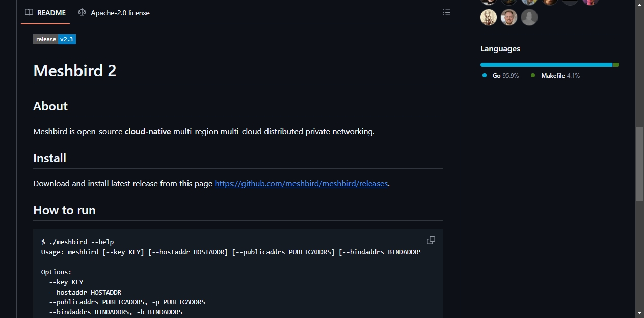This screenshot has height=318, width=644.
Task: Open the README outline list icon
Action: tap(447, 13)
